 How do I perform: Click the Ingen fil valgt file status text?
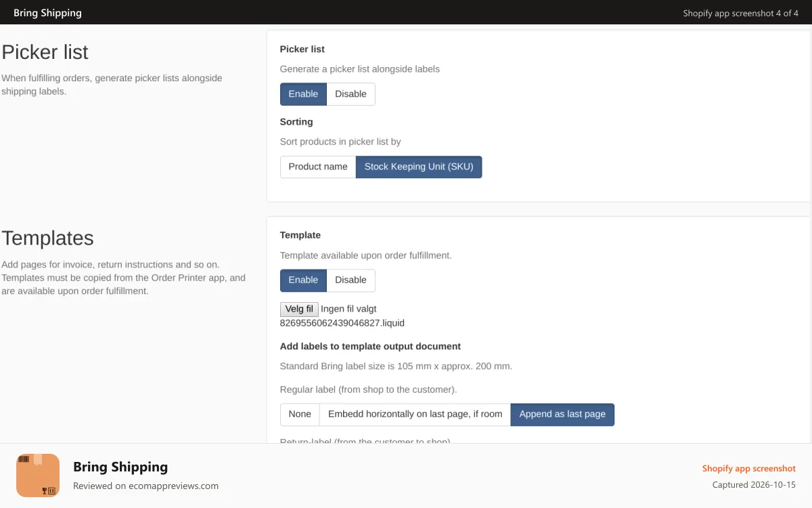pos(348,309)
